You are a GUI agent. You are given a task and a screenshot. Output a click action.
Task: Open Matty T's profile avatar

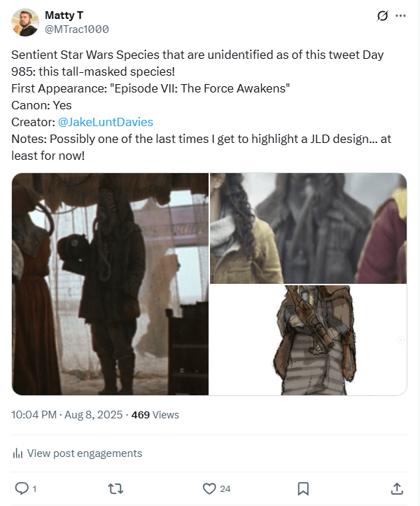25,22
